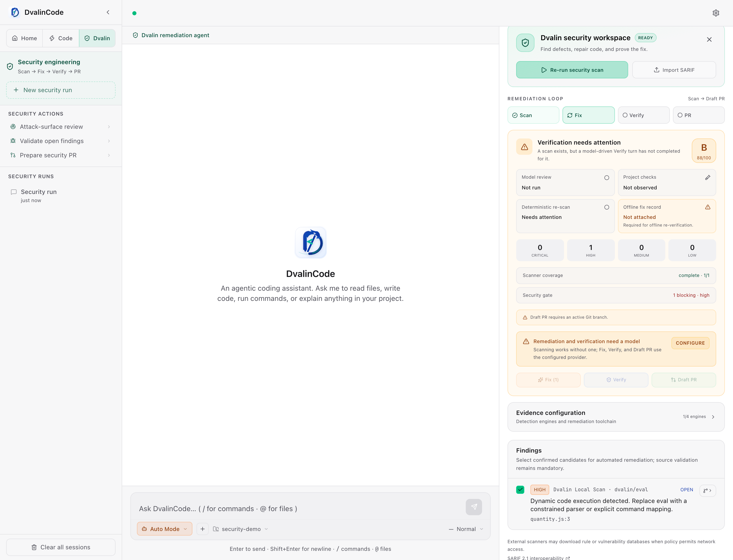Click the B 88/100 score badge
733x560 pixels.
tap(704, 151)
